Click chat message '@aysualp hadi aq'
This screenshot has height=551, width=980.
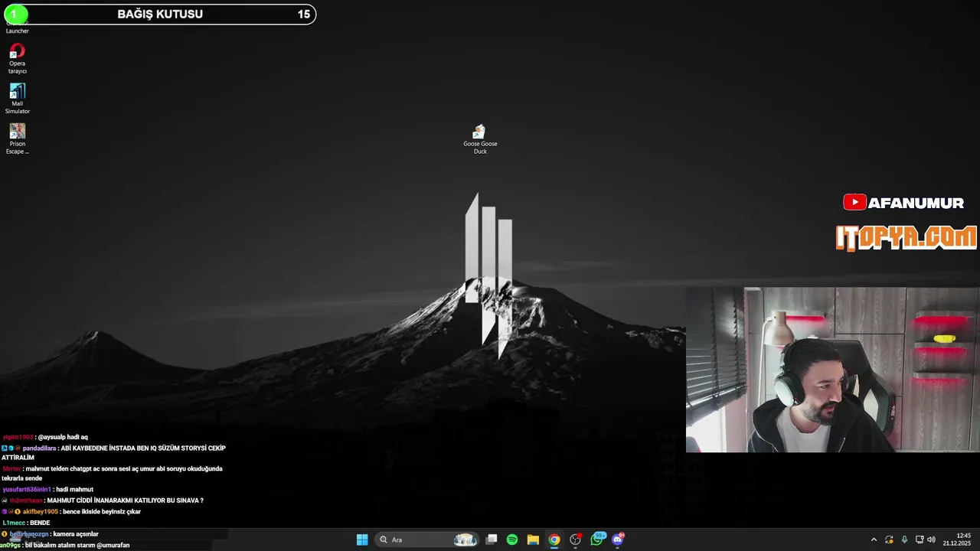pyautogui.click(x=63, y=438)
